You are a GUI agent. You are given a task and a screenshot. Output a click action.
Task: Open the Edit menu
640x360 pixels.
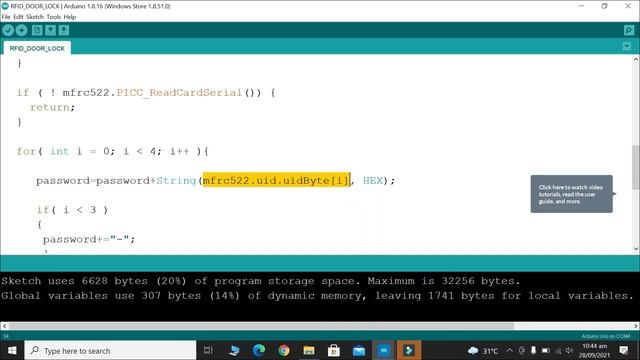[18, 17]
